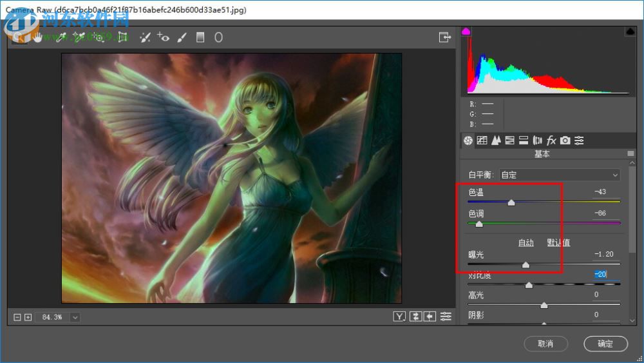Viewport: 644px width, 363px height.
Task: Open the Basic panel tab
Action: pyautogui.click(x=468, y=141)
